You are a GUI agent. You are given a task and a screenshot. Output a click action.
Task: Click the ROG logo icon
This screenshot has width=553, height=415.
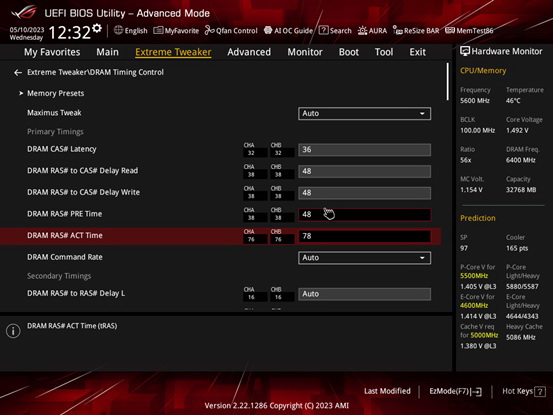24,13
